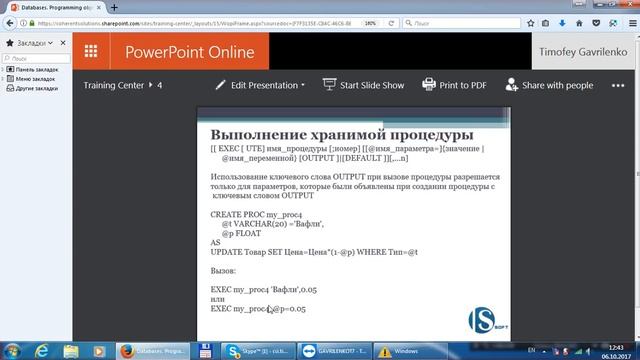
Task: Bookmark this page with star
Action: pos(530,23)
